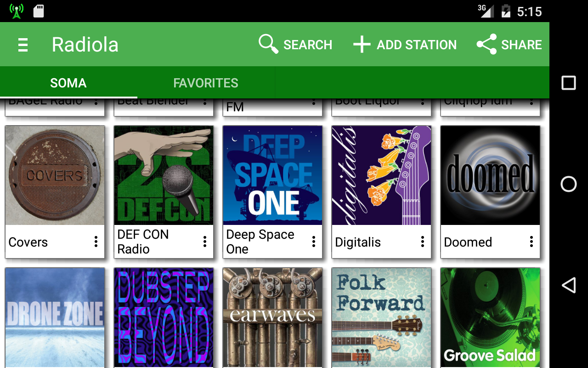The width and height of the screenshot is (588, 368).
Task: Click the ADD STATION label
Action: [417, 45]
